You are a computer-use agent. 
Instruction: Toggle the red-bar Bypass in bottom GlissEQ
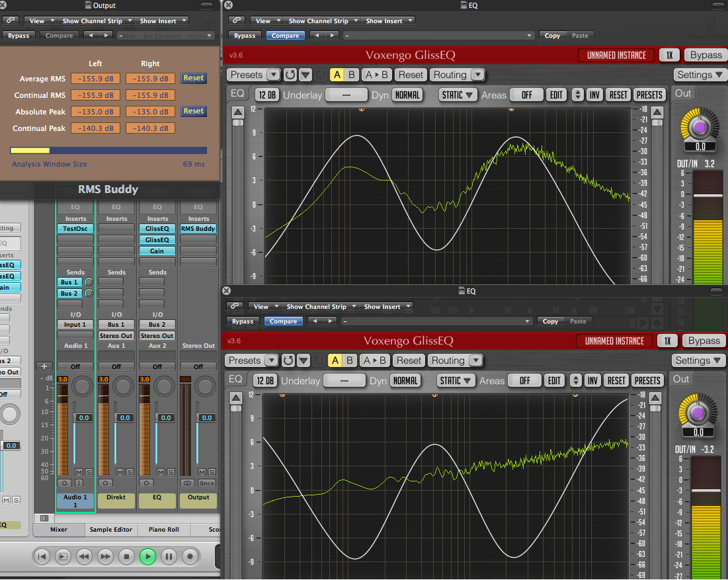click(x=704, y=341)
